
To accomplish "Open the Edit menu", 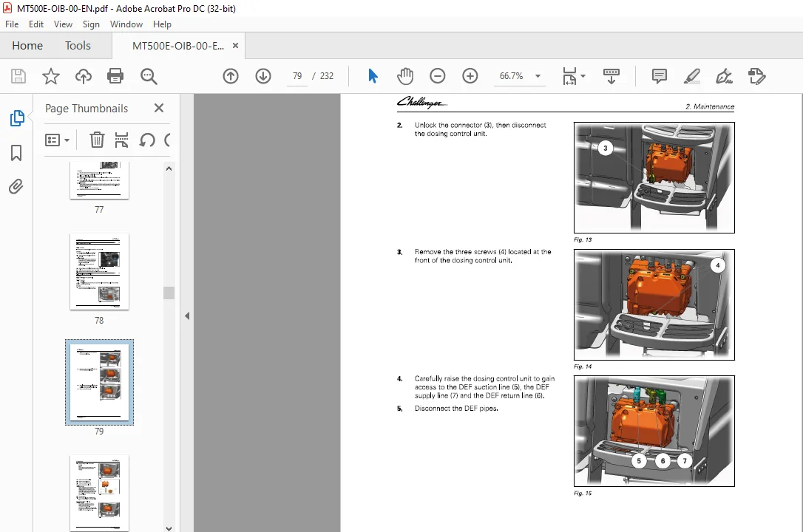I will 35,24.
